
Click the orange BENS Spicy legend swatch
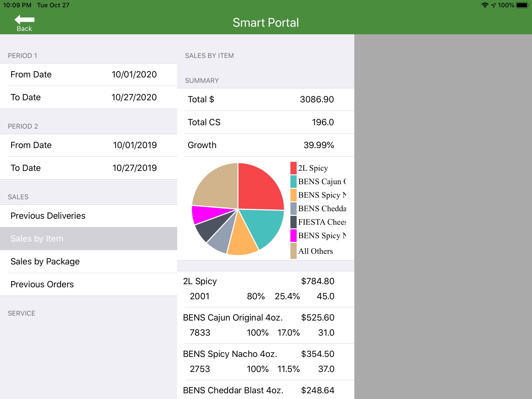(x=293, y=195)
